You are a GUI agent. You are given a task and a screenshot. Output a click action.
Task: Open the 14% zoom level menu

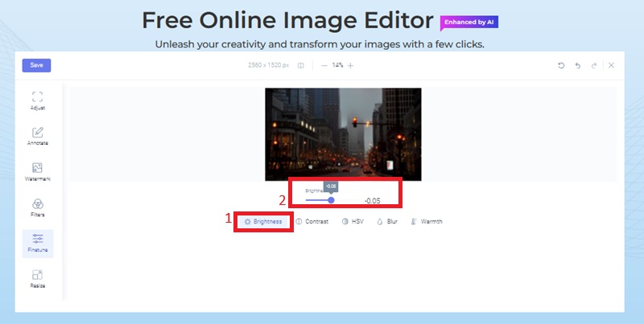(336, 65)
